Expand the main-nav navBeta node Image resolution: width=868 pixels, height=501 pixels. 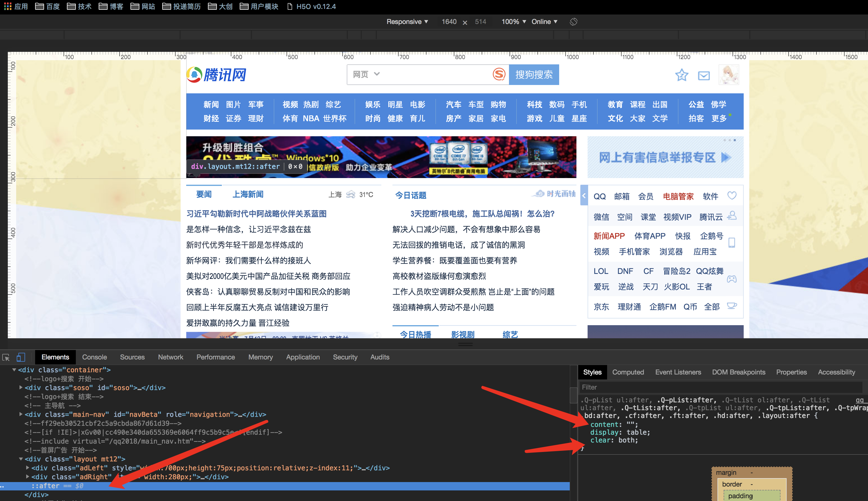pos(21,414)
